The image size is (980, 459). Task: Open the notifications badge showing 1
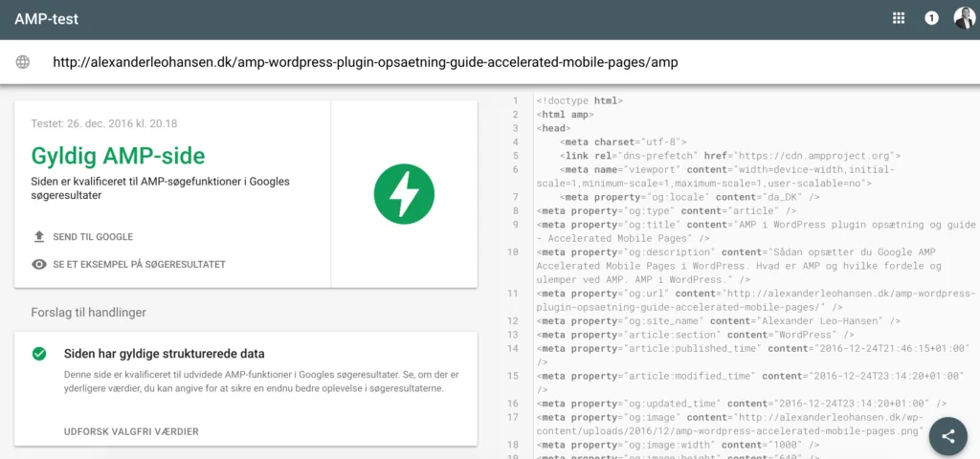pyautogui.click(x=931, y=18)
